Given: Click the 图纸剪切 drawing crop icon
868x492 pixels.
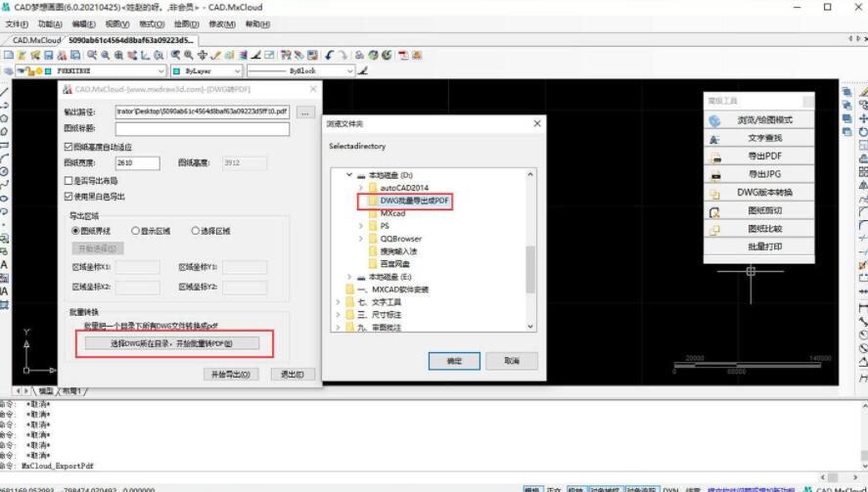Looking at the screenshot, I should [716, 210].
